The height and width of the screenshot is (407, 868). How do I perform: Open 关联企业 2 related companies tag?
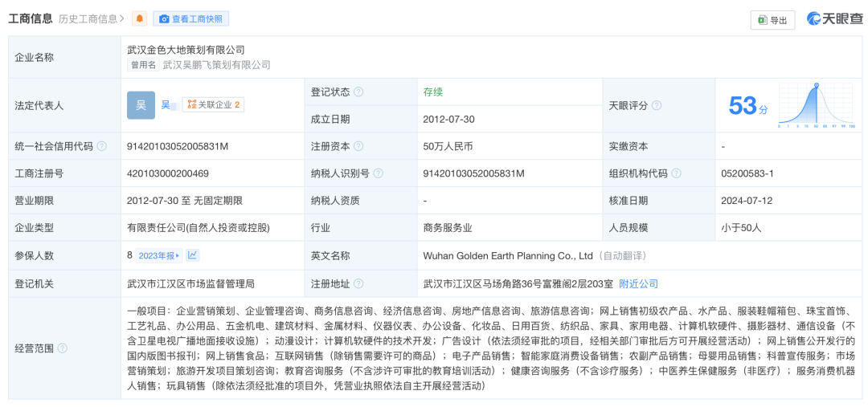click(213, 104)
